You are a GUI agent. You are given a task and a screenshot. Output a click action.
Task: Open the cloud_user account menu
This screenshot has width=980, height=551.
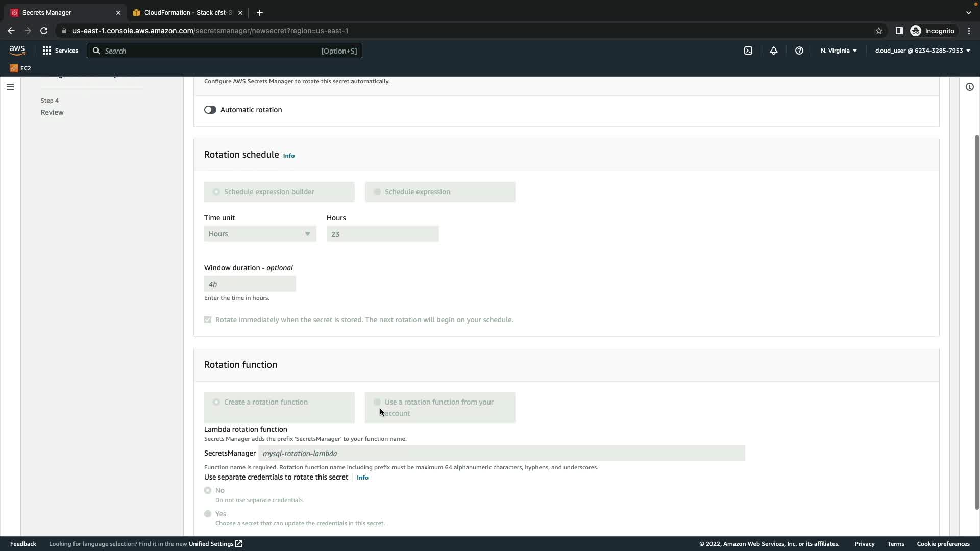point(922,51)
